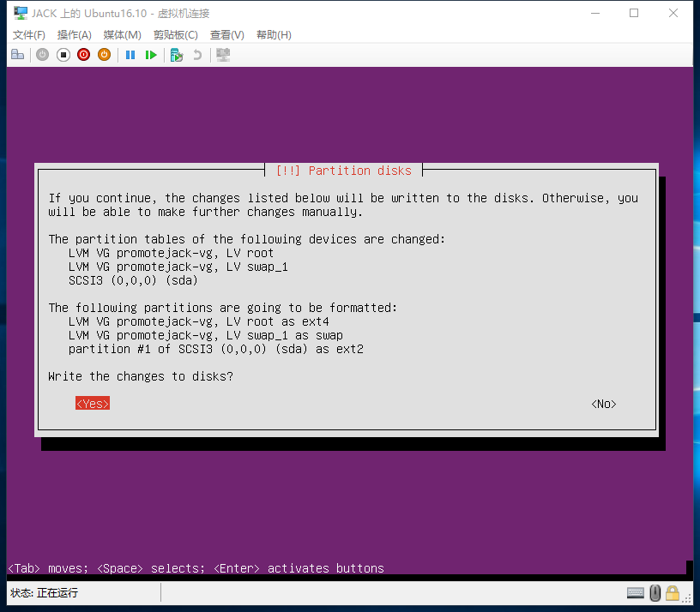
Task: Maximize the VM connection window
Action: pos(634,13)
